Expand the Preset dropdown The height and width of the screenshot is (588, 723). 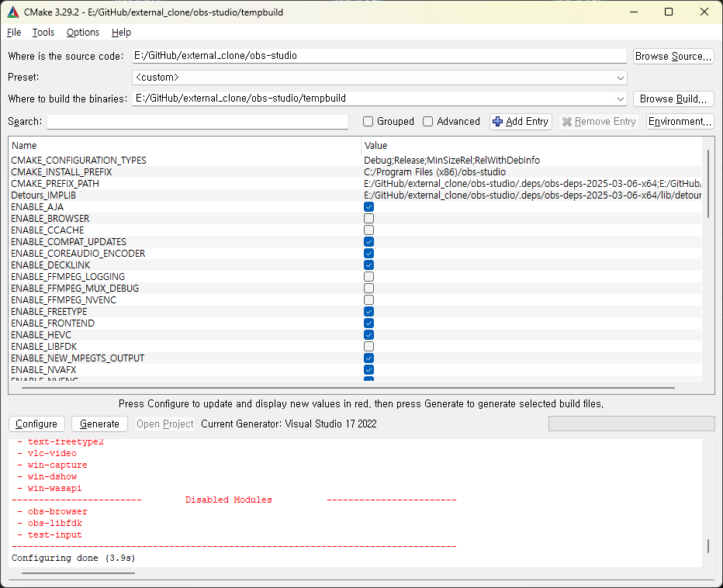620,78
